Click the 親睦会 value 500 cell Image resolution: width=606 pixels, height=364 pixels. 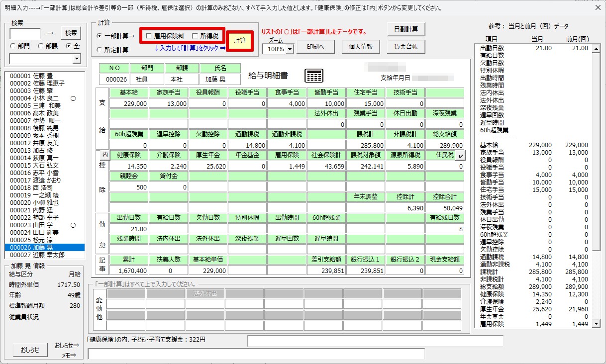(129, 187)
